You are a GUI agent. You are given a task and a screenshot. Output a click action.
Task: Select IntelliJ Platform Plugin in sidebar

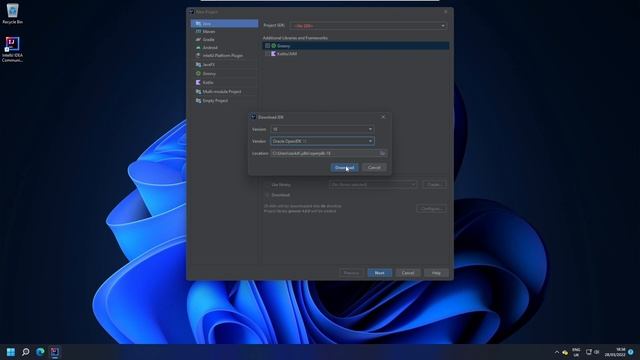coord(224,56)
